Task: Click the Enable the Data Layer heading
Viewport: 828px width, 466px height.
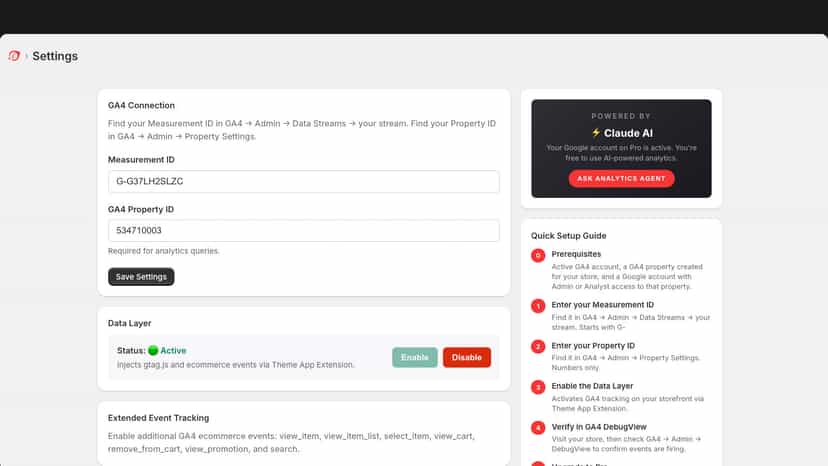Action: (592, 386)
